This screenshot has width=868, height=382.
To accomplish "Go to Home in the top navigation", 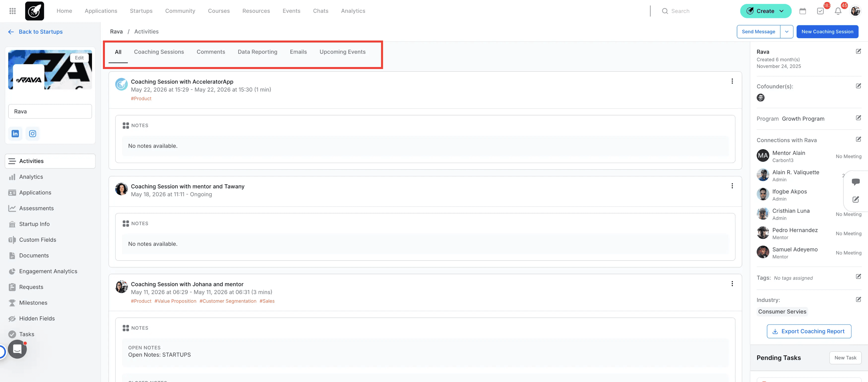I will click(64, 11).
